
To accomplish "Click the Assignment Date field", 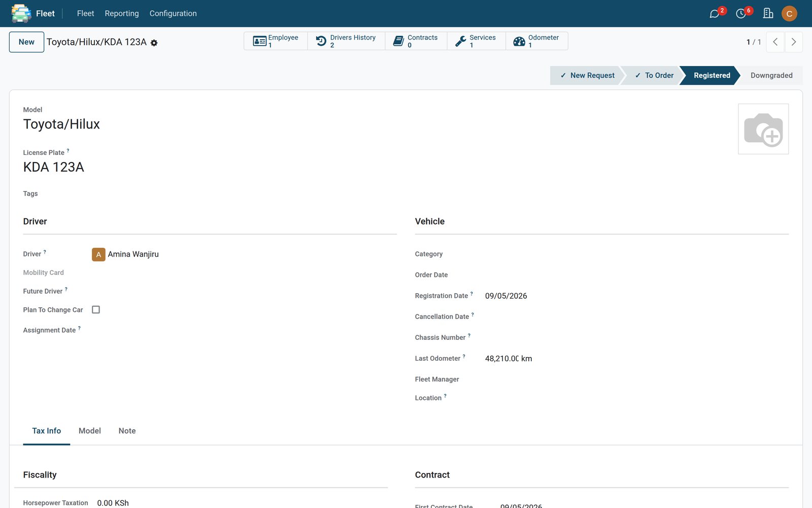I will click(x=244, y=330).
